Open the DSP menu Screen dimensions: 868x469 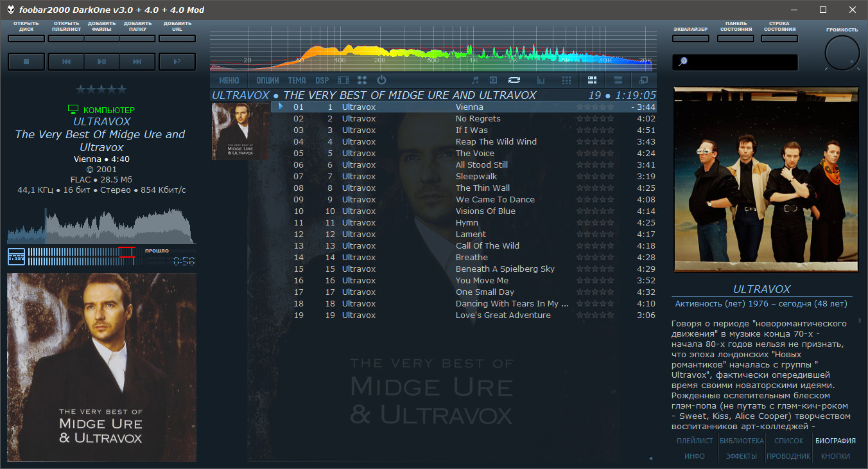322,80
